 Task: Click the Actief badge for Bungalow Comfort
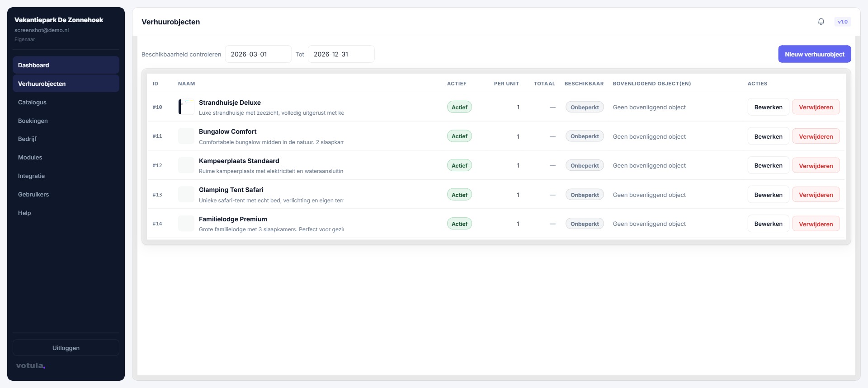pyautogui.click(x=459, y=136)
